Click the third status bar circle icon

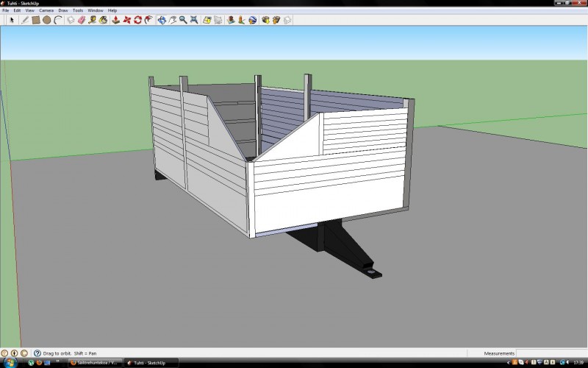24,353
